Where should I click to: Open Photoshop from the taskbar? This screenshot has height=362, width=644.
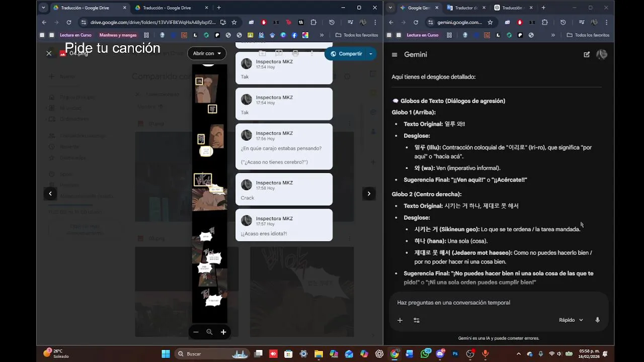(x=455, y=354)
